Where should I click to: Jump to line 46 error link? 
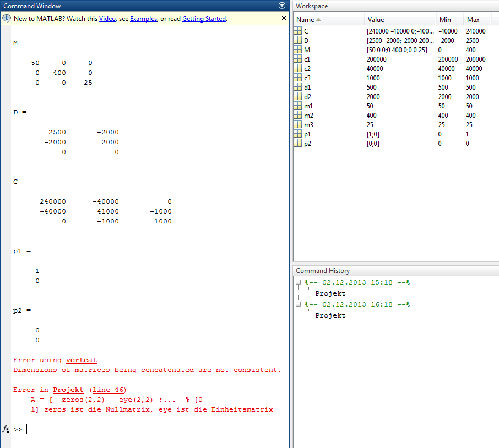point(108,390)
